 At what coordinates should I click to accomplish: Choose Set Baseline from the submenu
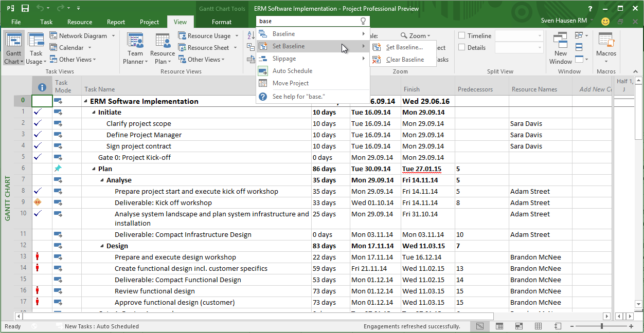(x=403, y=46)
